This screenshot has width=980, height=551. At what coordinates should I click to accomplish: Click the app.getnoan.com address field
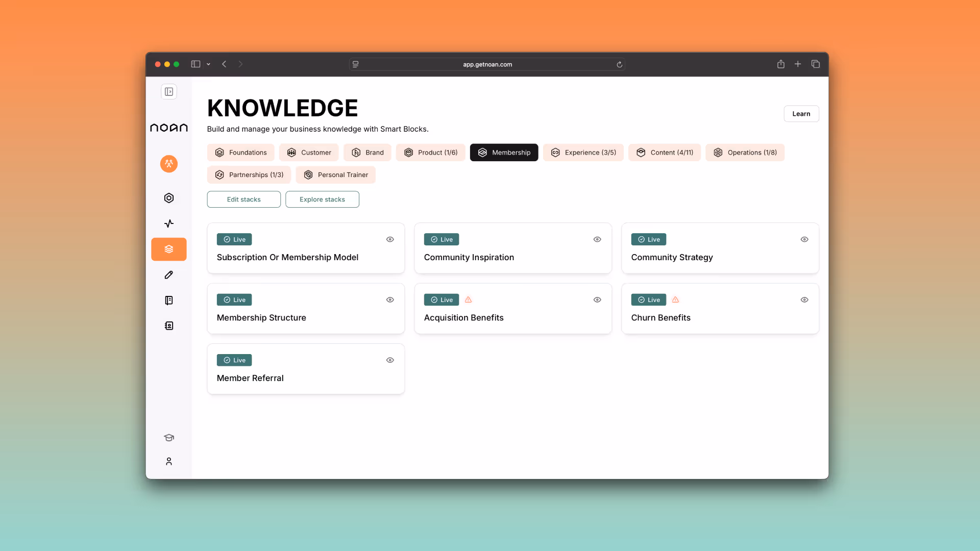tap(487, 65)
